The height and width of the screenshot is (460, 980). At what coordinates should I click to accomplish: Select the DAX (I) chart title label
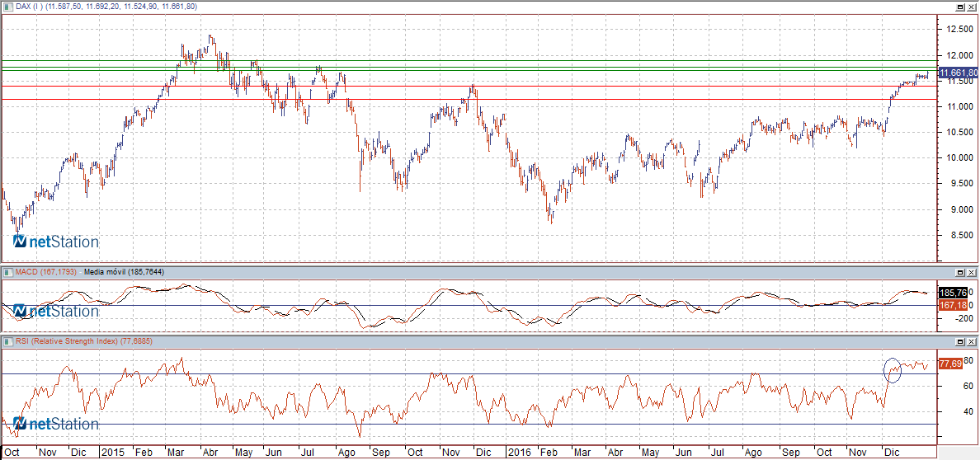pyautogui.click(x=26, y=6)
